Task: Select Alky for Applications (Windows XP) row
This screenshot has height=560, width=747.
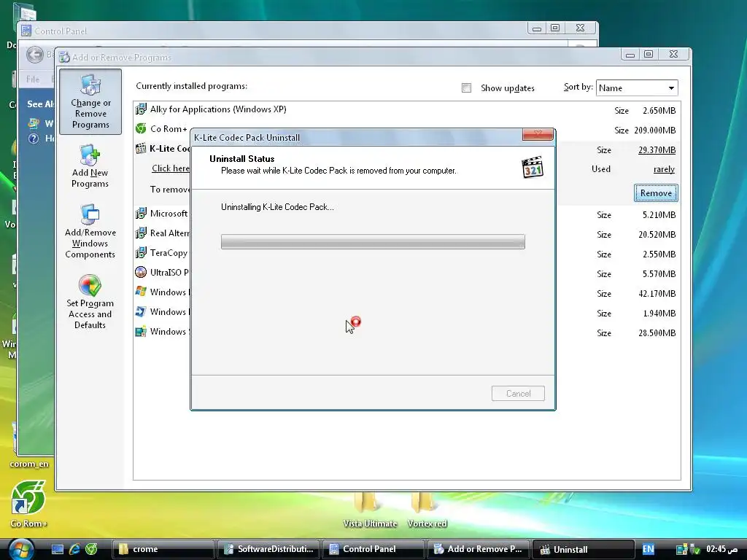Action: [x=406, y=109]
